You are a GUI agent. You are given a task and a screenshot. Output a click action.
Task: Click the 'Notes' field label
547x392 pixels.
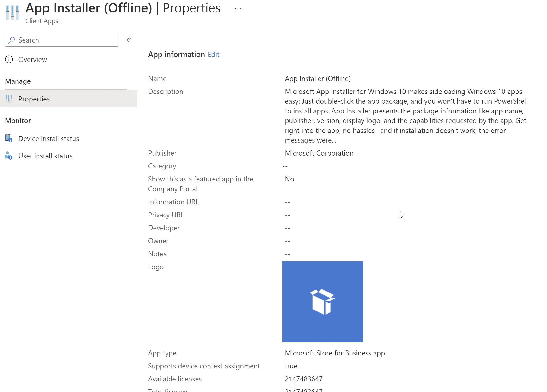(x=157, y=254)
